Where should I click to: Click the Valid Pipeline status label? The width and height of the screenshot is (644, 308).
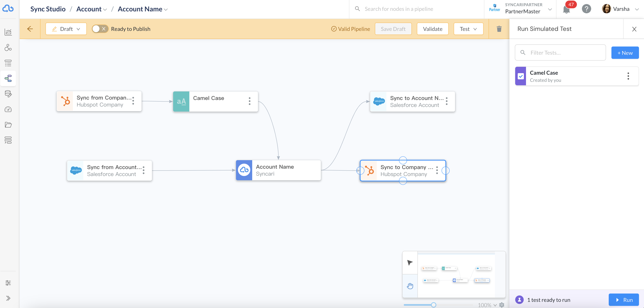point(351,29)
